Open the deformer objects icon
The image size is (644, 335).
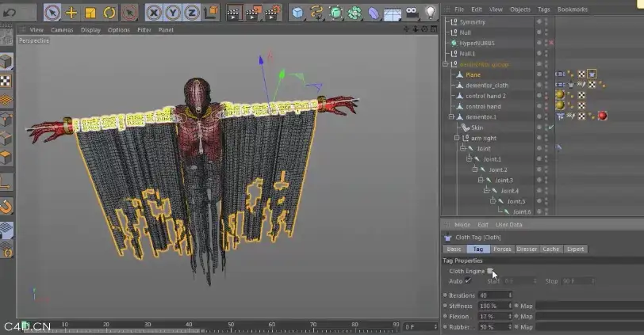pos(374,13)
